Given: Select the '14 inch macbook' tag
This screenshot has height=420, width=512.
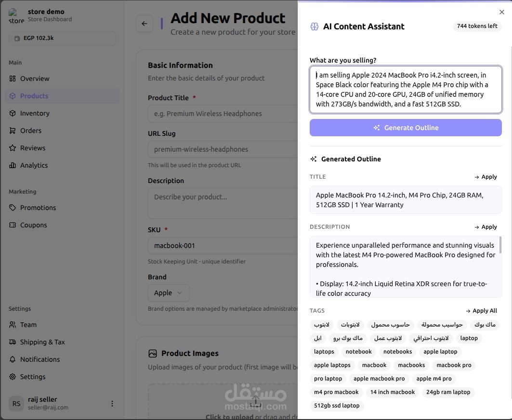Looking at the screenshot, I should pos(393,392).
